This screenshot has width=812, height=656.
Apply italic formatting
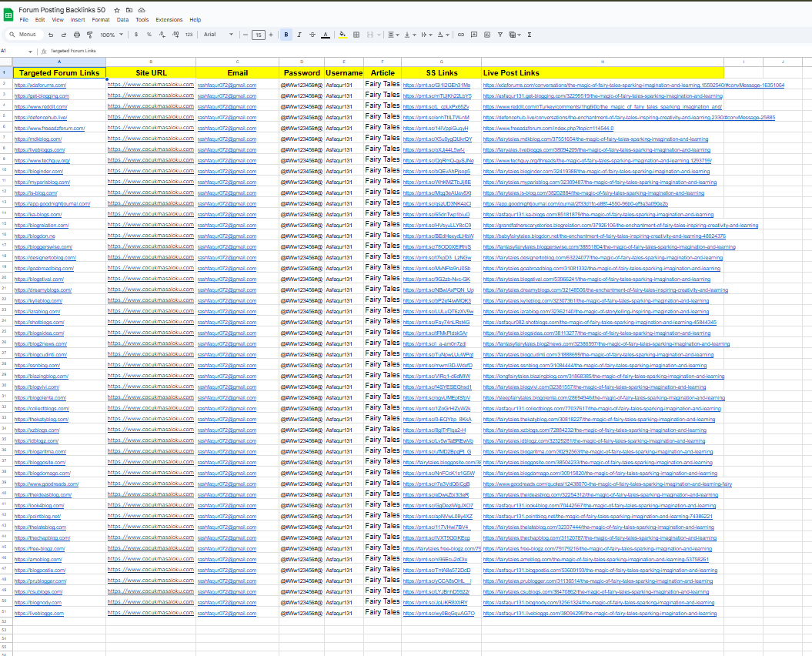pyautogui.click(x=299, y=35)
